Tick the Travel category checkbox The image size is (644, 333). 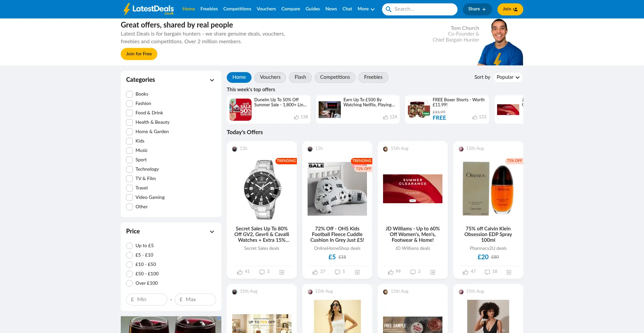129,188
